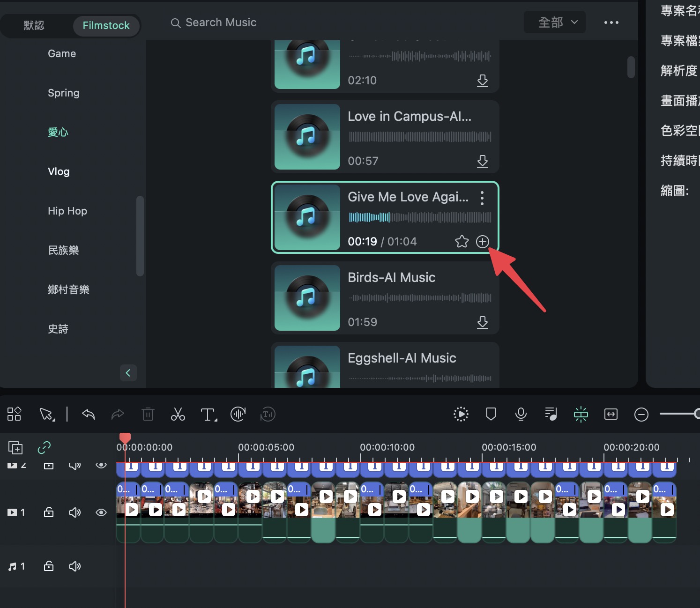
Task: Toggle auto ripple link icon
Action: 44,447
